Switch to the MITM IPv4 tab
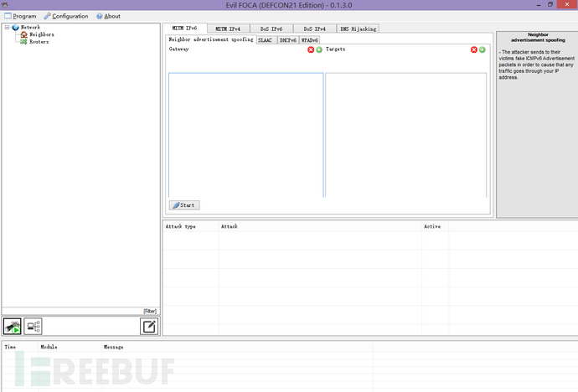Screen dimensions: 578x392 click(228, 28)
